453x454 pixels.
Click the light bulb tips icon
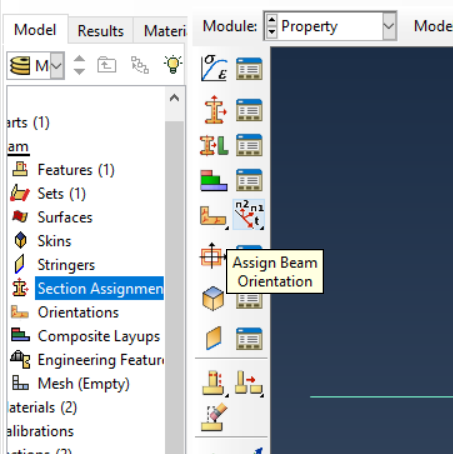click(x=173, y=64)
